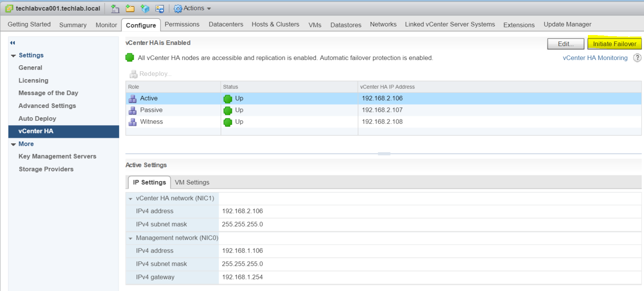Viewport: 644px width, 291px height.
Task: Go to the Datacenters tab
Action: [x=226, y=24]
